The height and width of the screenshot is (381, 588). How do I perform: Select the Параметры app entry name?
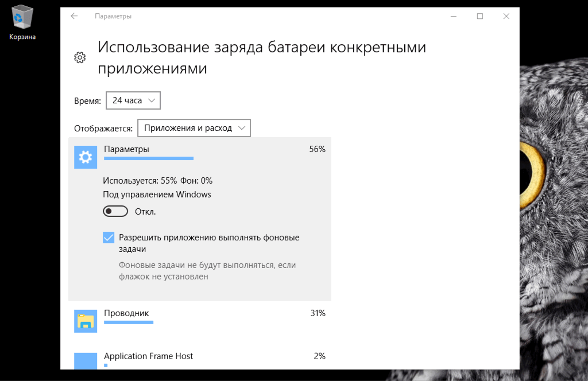(x=126, y=149)
